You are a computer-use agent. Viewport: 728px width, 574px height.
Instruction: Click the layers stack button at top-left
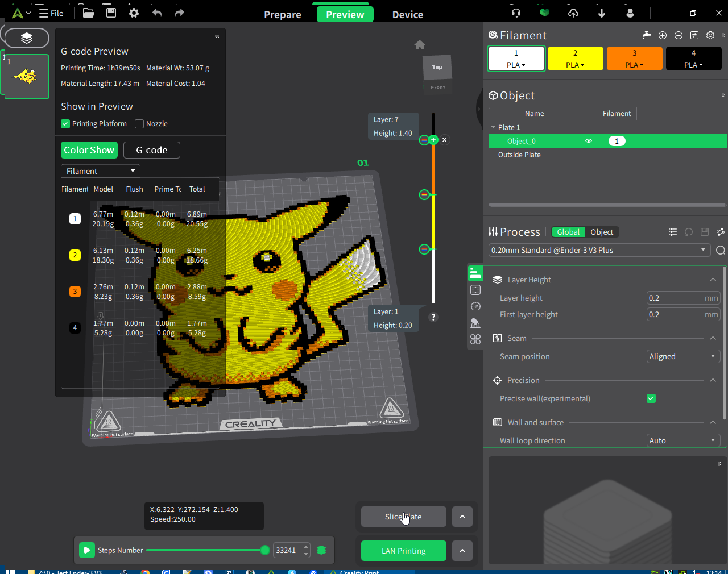[x=27, y=38]
